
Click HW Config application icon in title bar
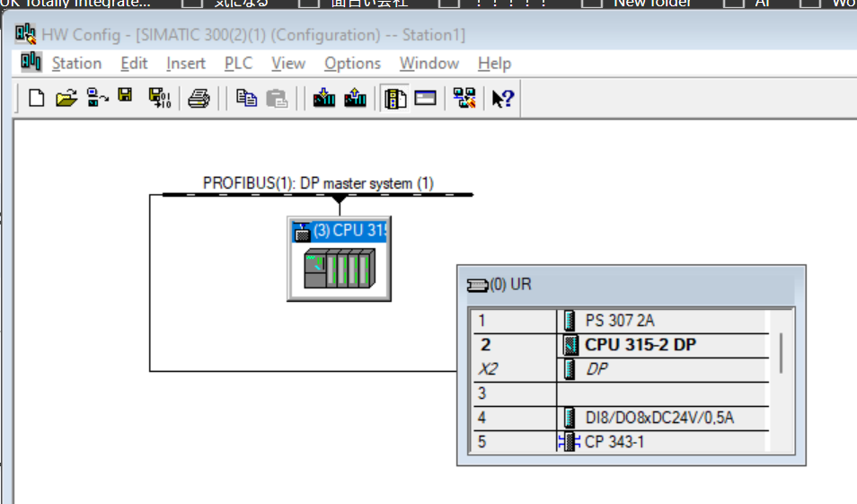point(25,34)
